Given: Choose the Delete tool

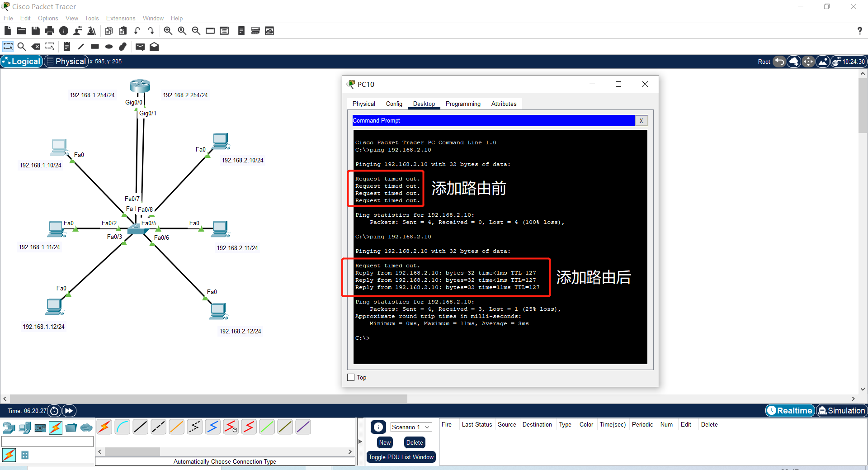Looking at the screenshot, I should [x=36, y=47].
